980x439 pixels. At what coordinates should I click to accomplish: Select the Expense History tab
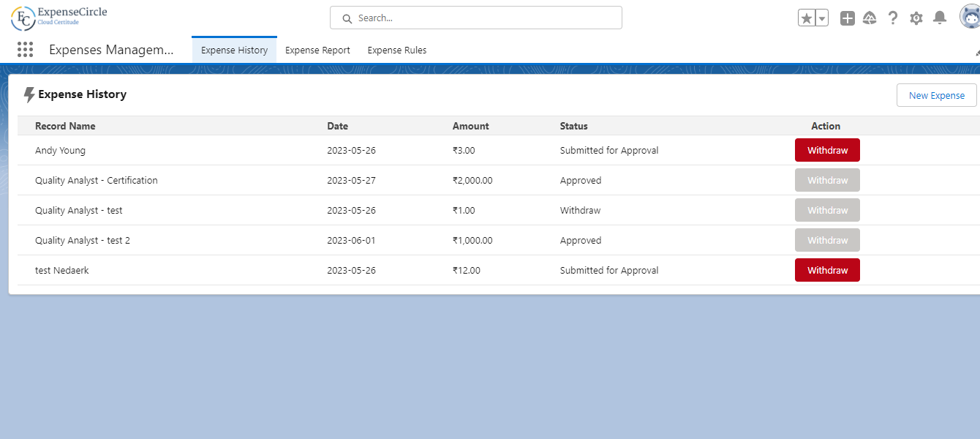(234, 50)
